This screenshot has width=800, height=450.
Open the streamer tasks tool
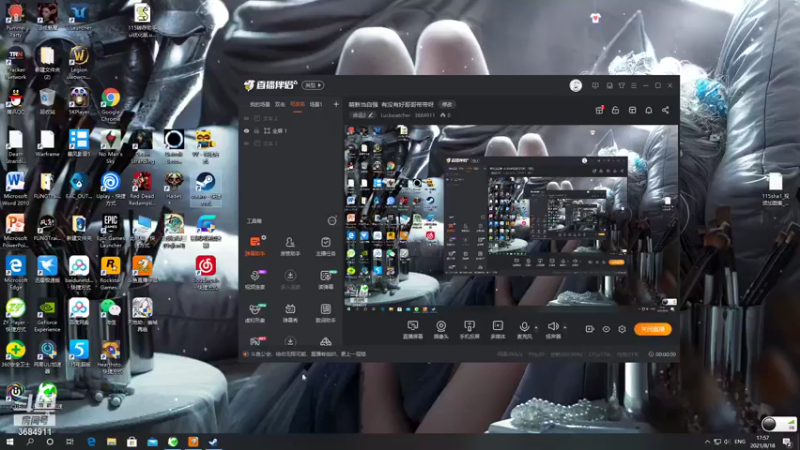[x=326, y=245]
